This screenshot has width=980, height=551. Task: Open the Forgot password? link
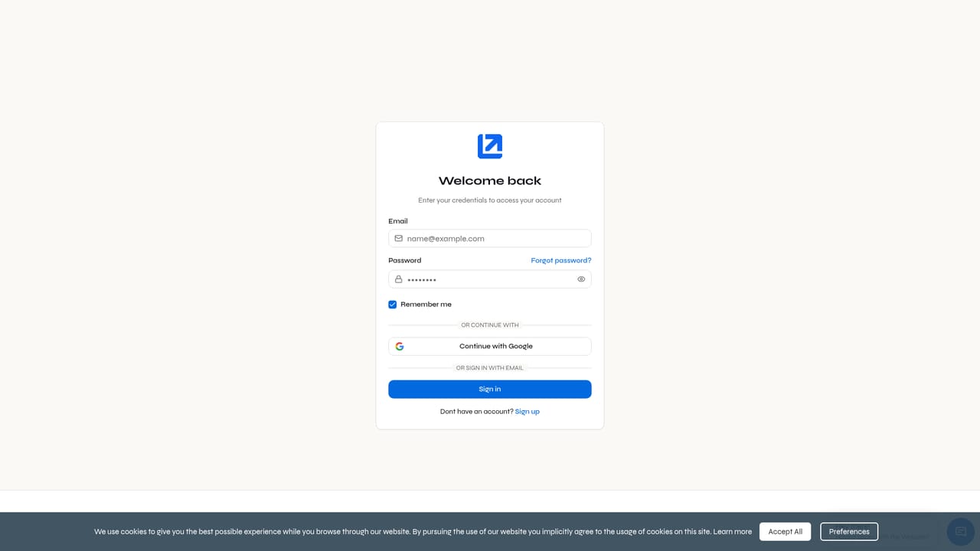(x=561, y=261)
